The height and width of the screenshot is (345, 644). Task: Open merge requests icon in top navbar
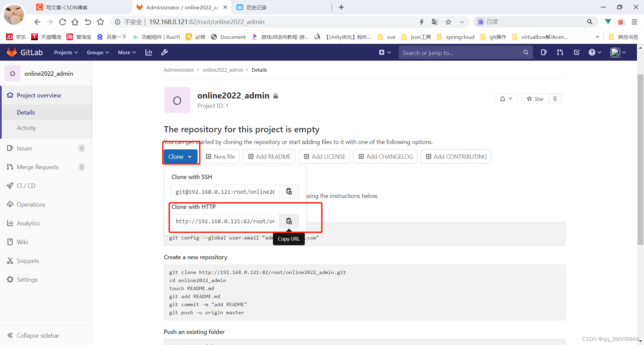[x=560, y=52]
